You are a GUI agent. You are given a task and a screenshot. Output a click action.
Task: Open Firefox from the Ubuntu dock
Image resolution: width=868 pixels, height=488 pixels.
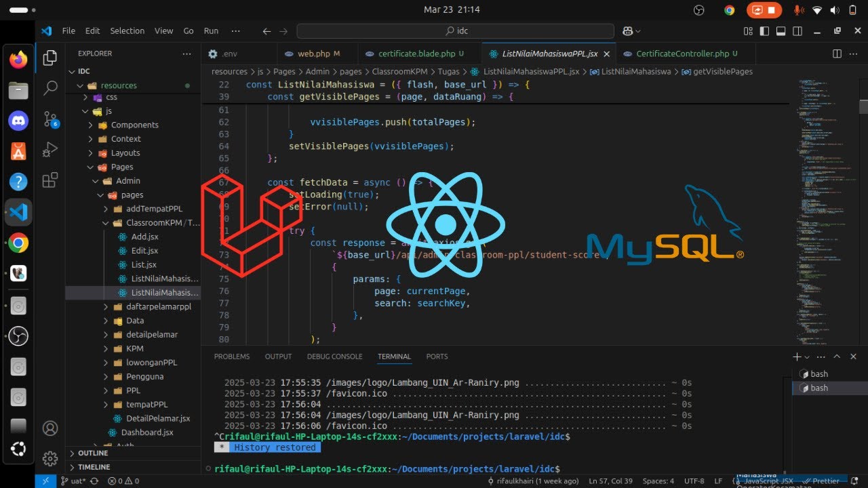point(18,59)
